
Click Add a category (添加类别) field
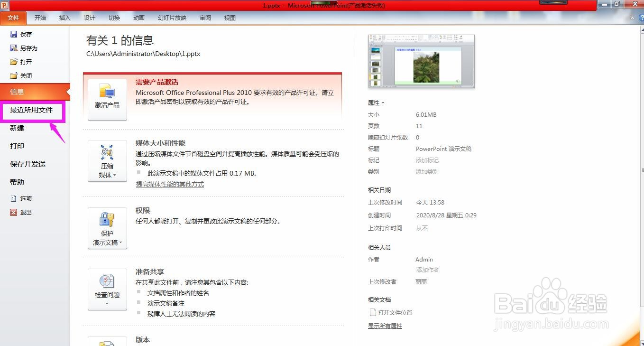coord(427,172)
